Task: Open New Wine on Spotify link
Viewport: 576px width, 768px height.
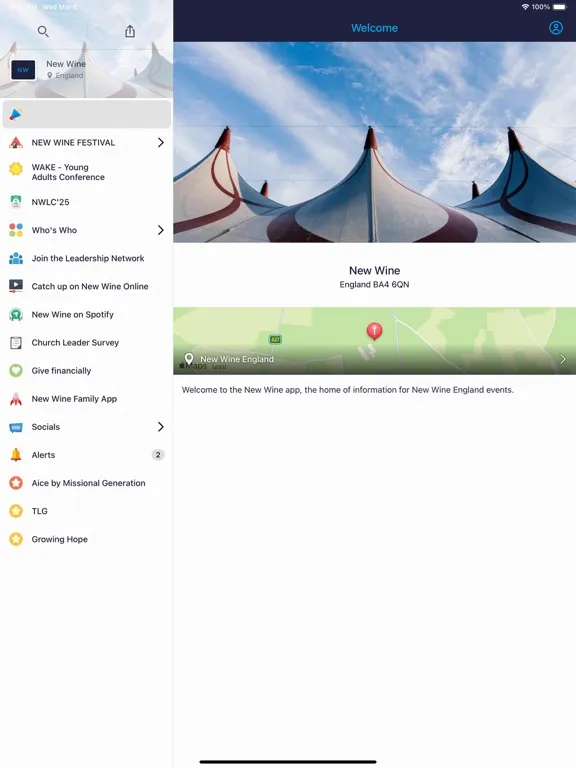Action: [87, 314]
